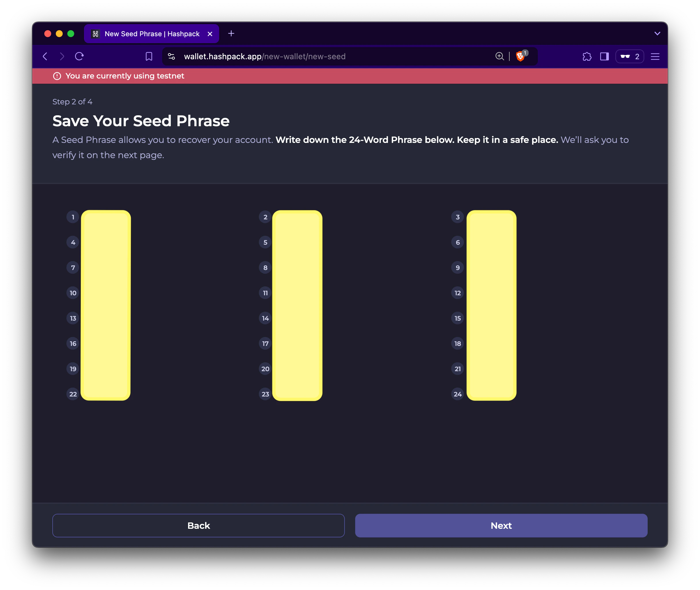Close the Hashpack tab
This screenshot has height=590, width=700.
210,34
